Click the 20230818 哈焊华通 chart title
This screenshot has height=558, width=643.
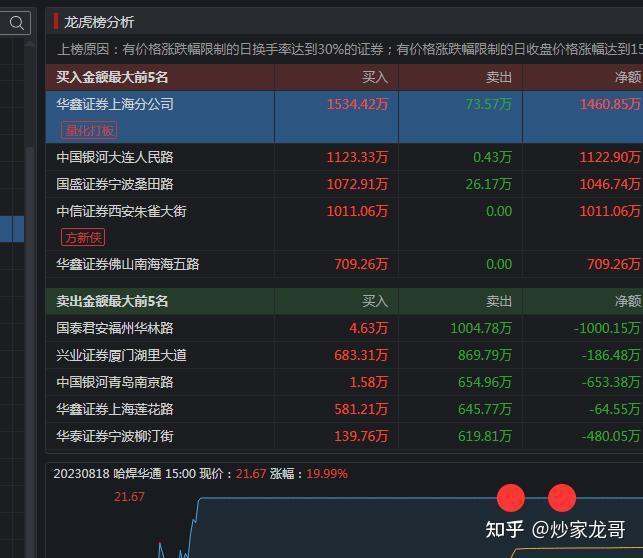tap(108, 474)
